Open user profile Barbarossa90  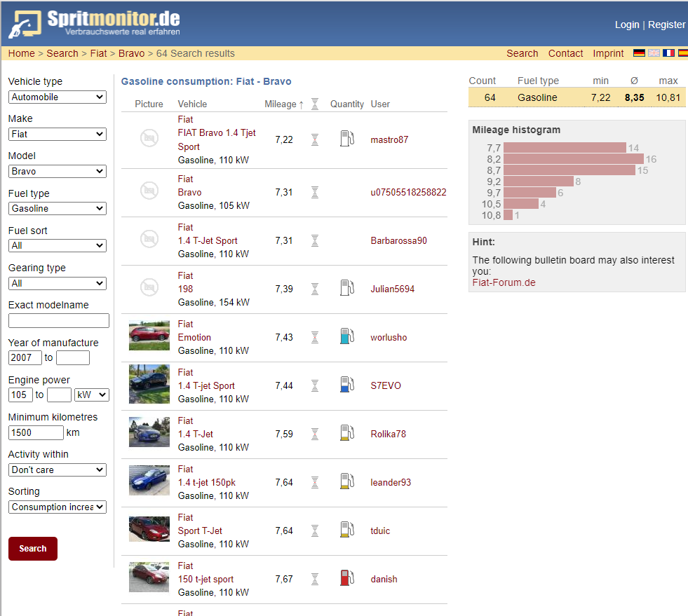[398, 240]
